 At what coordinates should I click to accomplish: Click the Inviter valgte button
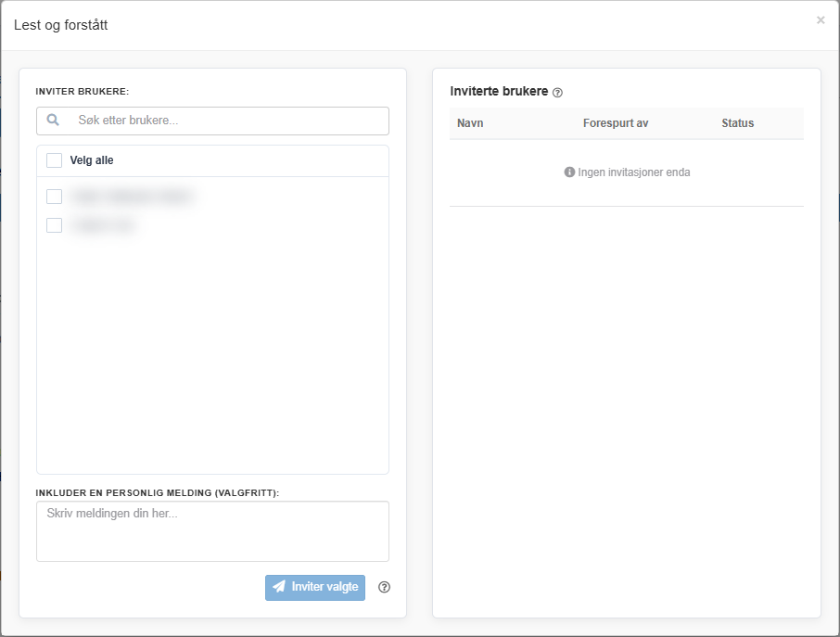pos(315,587)
